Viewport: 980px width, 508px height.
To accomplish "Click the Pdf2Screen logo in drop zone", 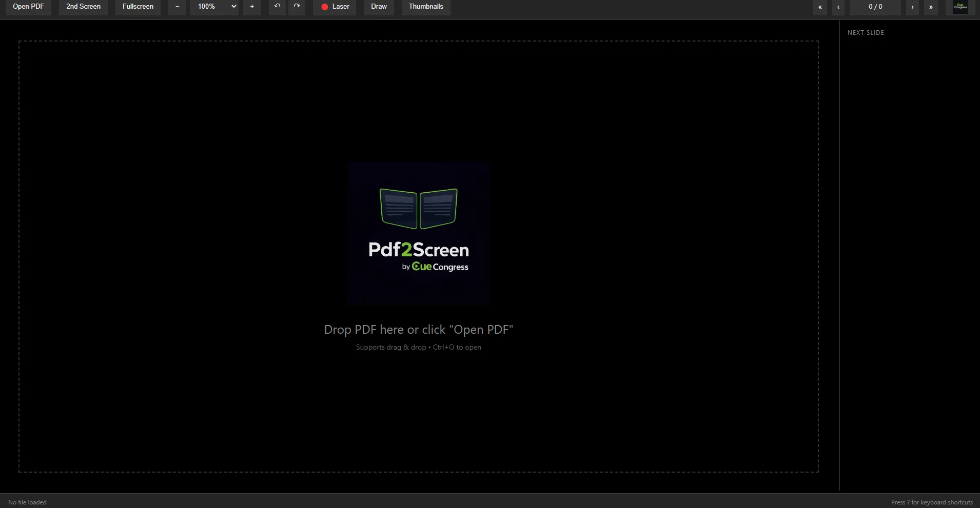I will 419,234.
